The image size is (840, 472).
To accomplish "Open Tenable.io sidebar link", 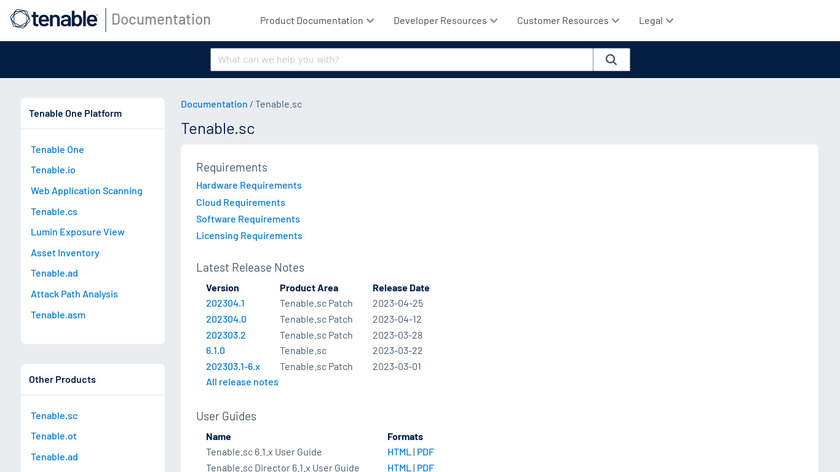I will 53,170.
